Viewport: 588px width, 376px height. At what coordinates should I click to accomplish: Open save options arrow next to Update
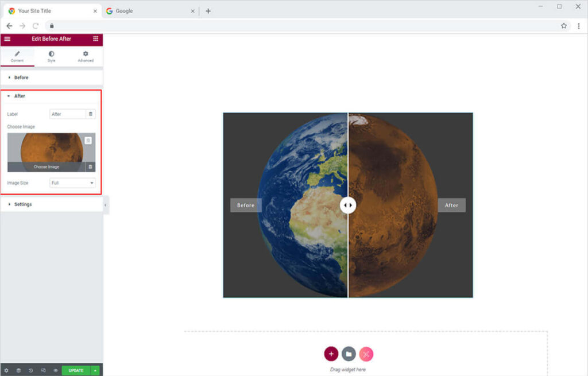(95, 370)
